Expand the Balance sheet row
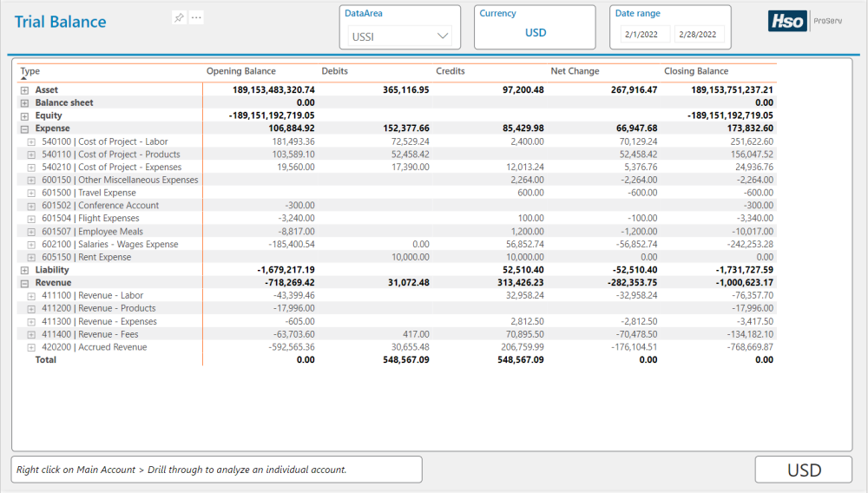Image resolution: width=868 pixels, height=493 pixels. (24, 103)
